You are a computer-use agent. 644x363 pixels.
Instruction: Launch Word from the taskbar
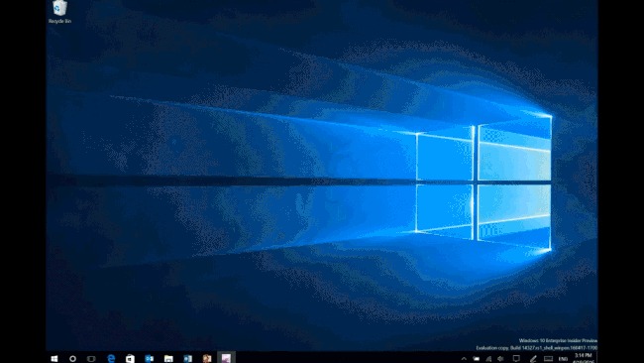[x=187, y=358]
